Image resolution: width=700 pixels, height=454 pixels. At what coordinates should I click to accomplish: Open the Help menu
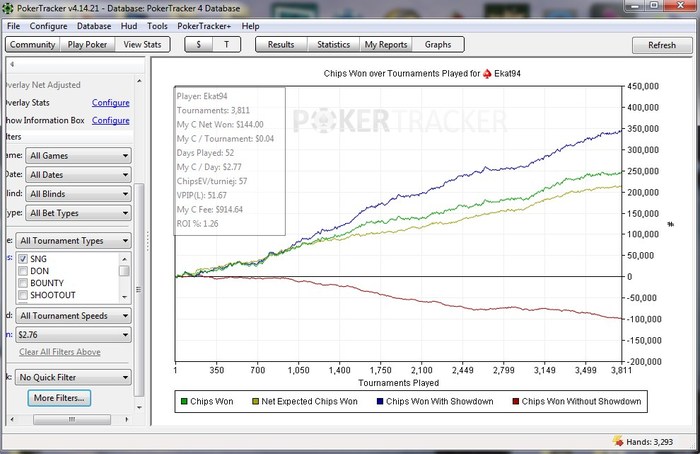point(250,26)
